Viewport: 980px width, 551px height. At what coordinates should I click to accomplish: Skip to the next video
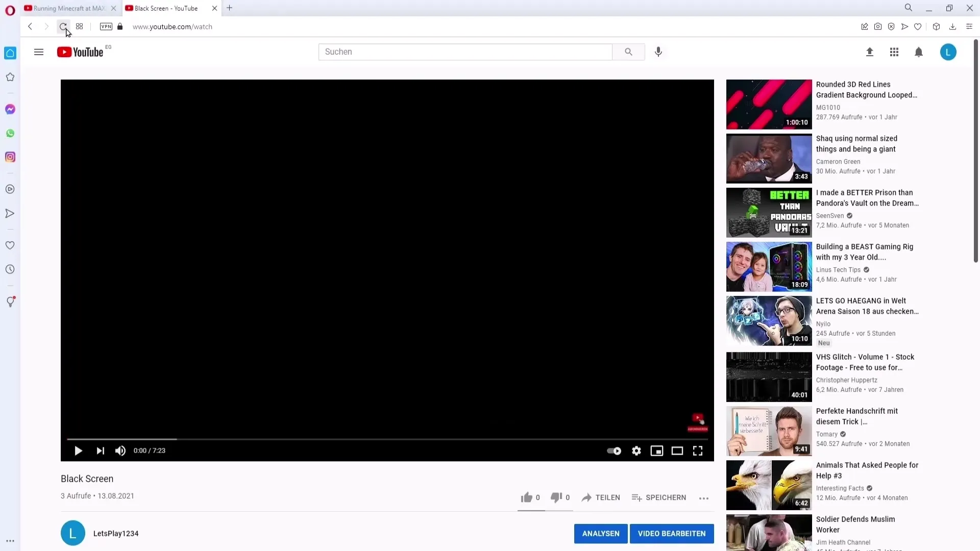(100, 450)
